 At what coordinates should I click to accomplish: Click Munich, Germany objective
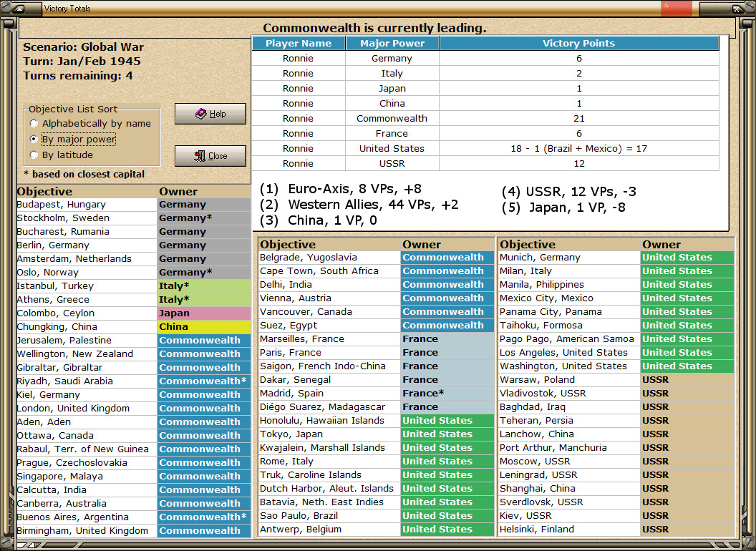[x=569, y=258]
